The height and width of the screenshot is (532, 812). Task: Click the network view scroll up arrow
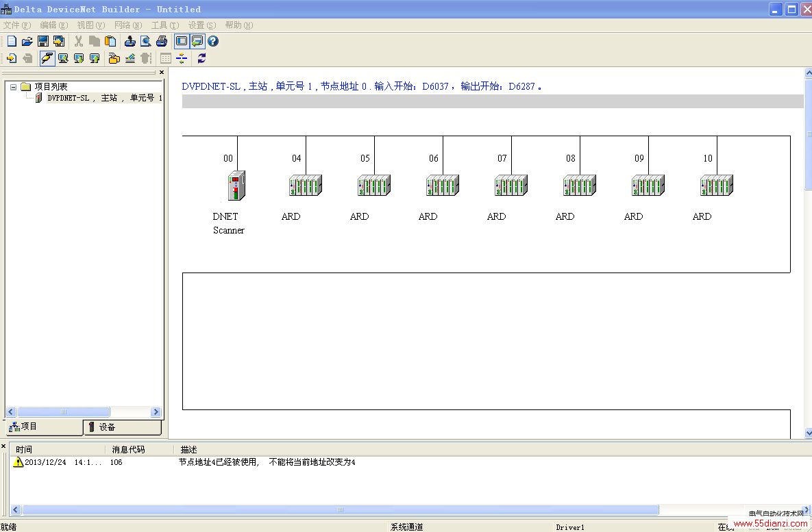809,73
